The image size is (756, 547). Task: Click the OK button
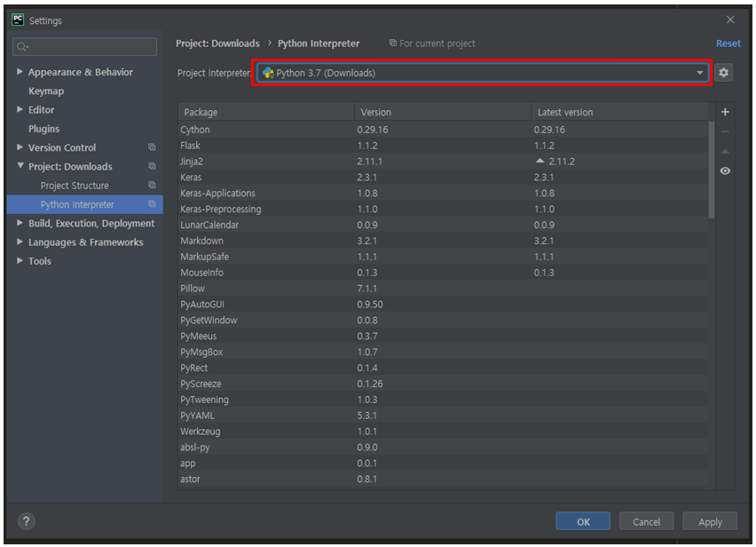(583, 521)
